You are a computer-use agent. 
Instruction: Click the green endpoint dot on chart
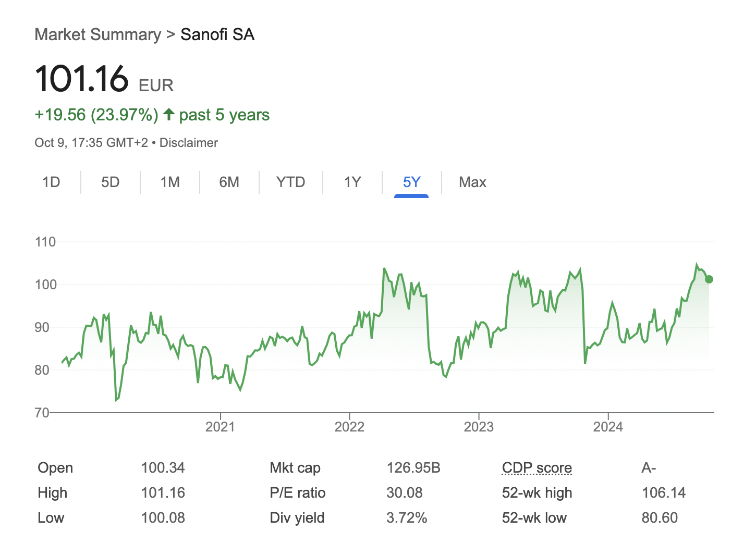click(709, 279)
